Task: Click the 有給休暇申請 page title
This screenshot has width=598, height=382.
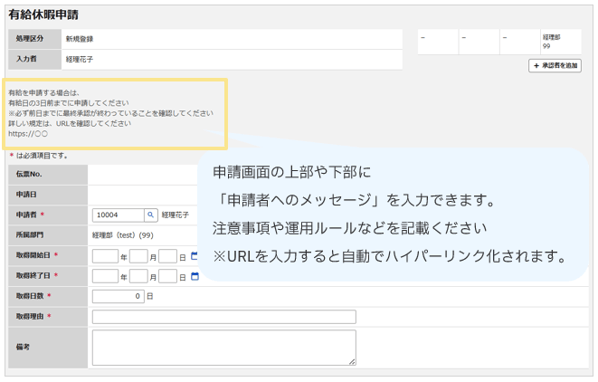Action: click(43, 15)
